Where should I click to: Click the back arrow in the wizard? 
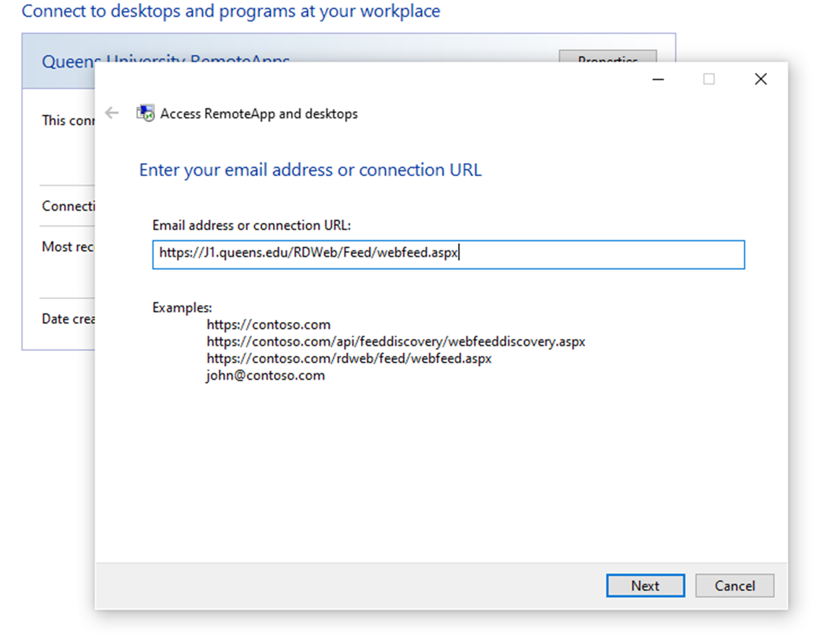coord(111,113)
